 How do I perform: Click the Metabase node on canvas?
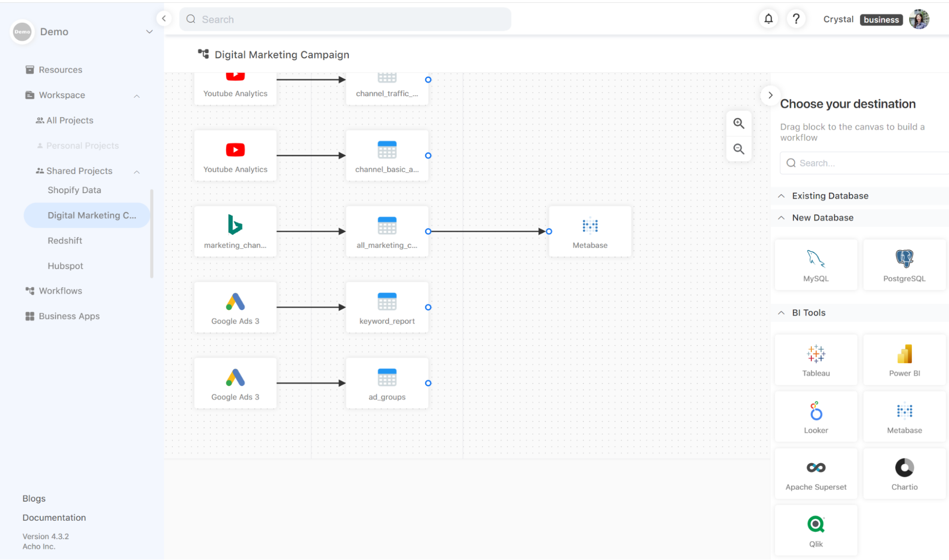click(590, 232)
